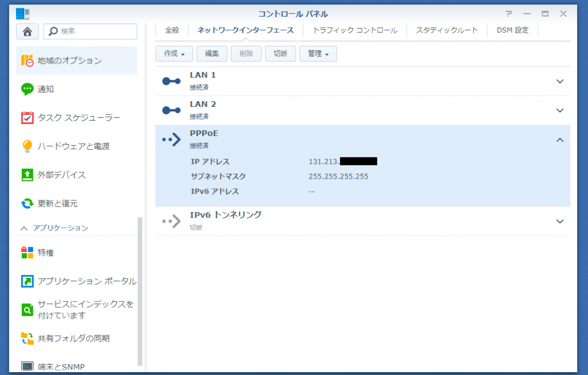Image resolution: width=588 pixels, height=375 pixels.
Task: Click the update and restore arrows icon
Action: click(x=27, y=203)
